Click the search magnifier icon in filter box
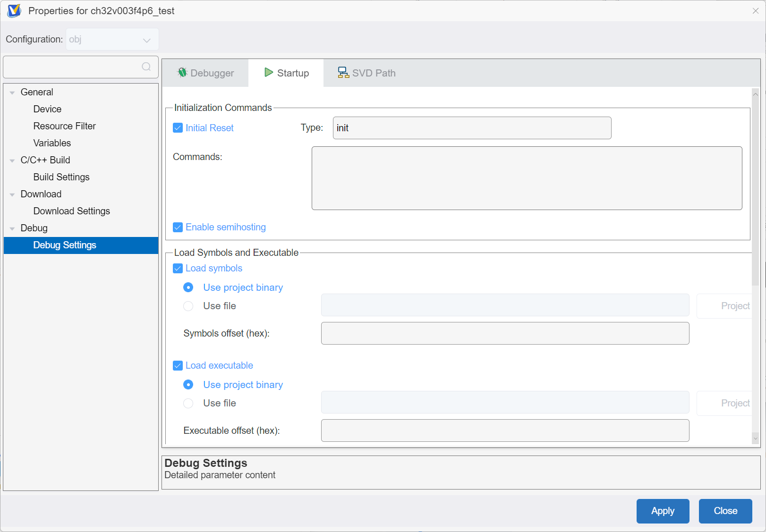The height and width of the screenshot is (532, 766). point(146,67)
